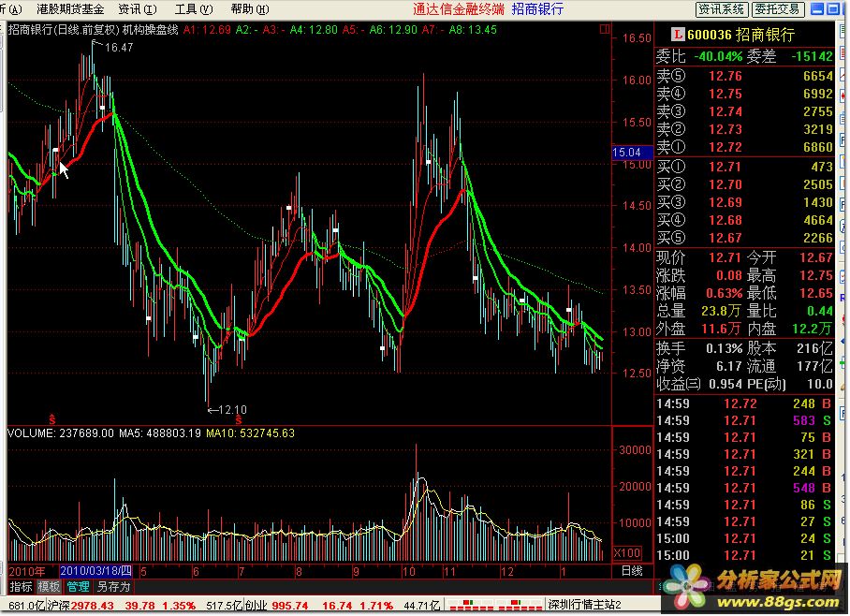This screenshot has height=616, width=850.
Task: Open the 帮助(H) menu
Action: coord(249,9)
